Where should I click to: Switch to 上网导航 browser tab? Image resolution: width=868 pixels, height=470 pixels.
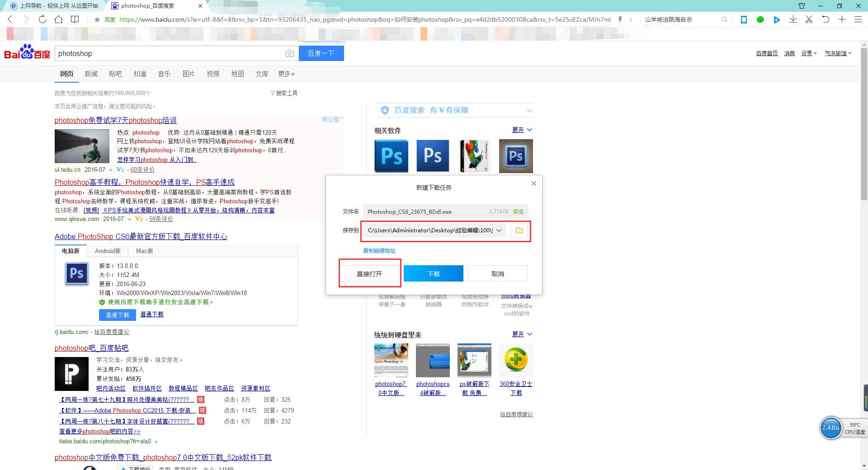pyautogui.click(x=54, y=6)
